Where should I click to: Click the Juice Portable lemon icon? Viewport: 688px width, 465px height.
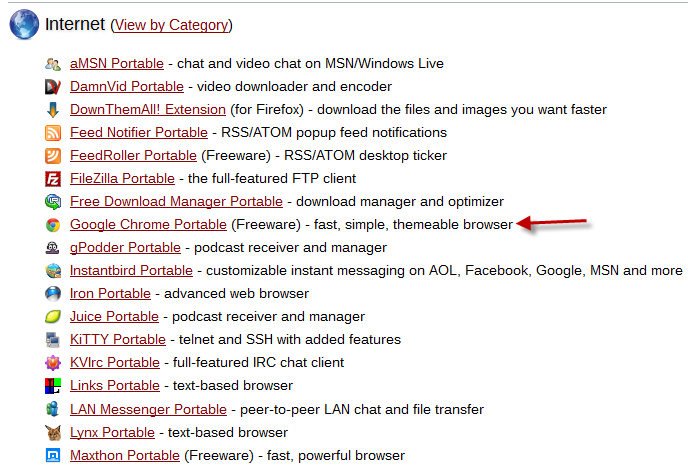53,317
